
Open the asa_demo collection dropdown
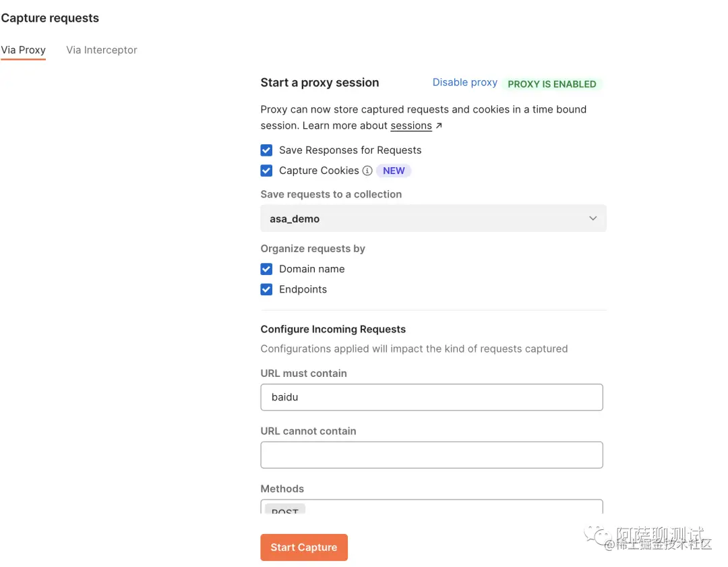pos(433,218)
